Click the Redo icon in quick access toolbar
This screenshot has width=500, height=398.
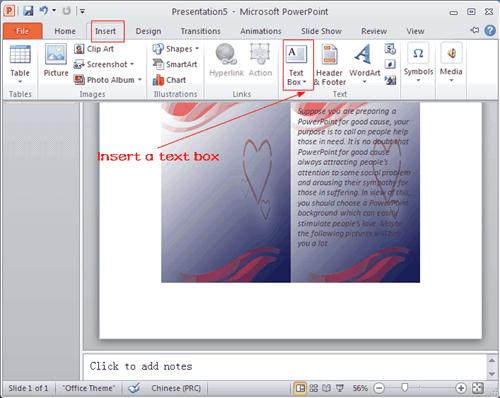[x=67, y=11]
